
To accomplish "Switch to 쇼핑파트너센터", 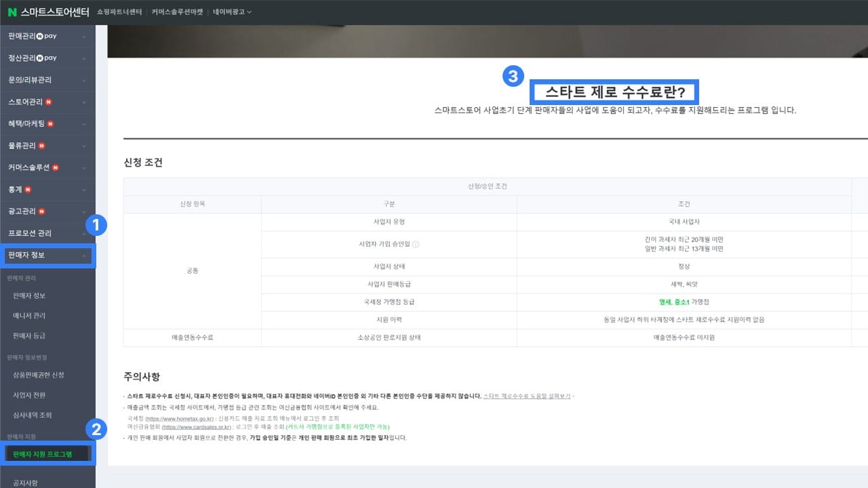I will [119, 12].
